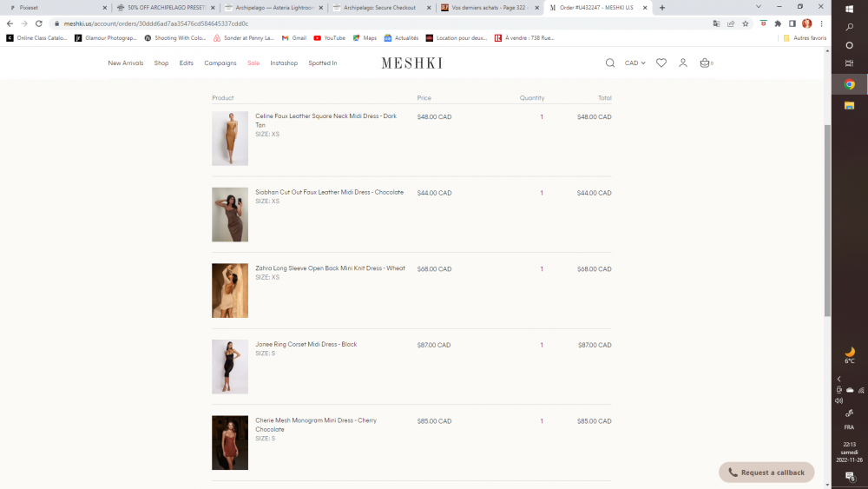Click the search magnifier icon in Meshki header

click(x=610, y=63)
